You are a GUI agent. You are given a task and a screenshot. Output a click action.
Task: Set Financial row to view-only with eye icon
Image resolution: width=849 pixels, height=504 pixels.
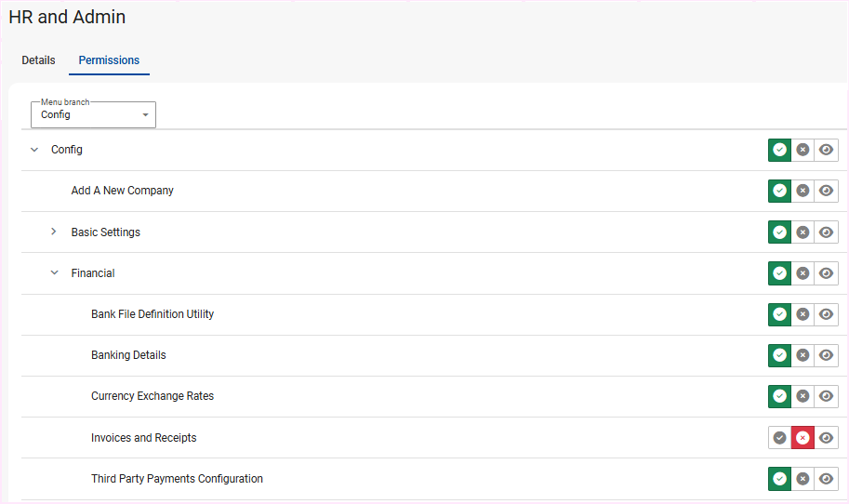[x=826, y=273]
